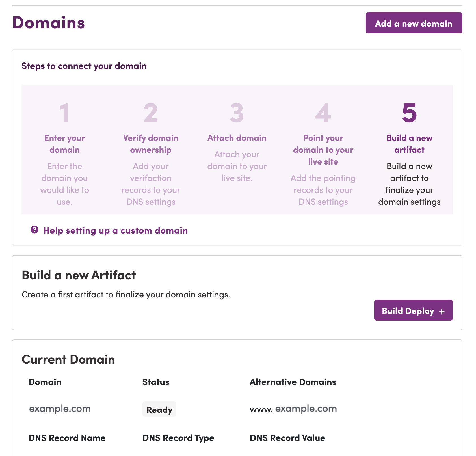Viewport: 476px width, 456px height.
Task: Click the Build Deploy button
Action: tap(413, 310)
